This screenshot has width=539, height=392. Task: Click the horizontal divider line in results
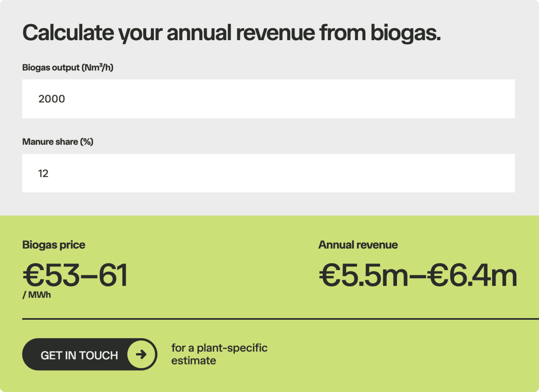281,319
